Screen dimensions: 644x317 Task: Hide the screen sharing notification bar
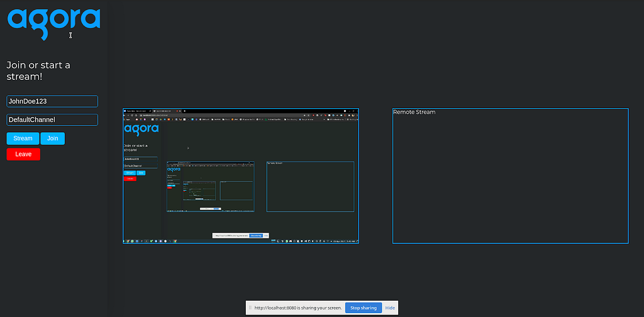pos(390,308)
